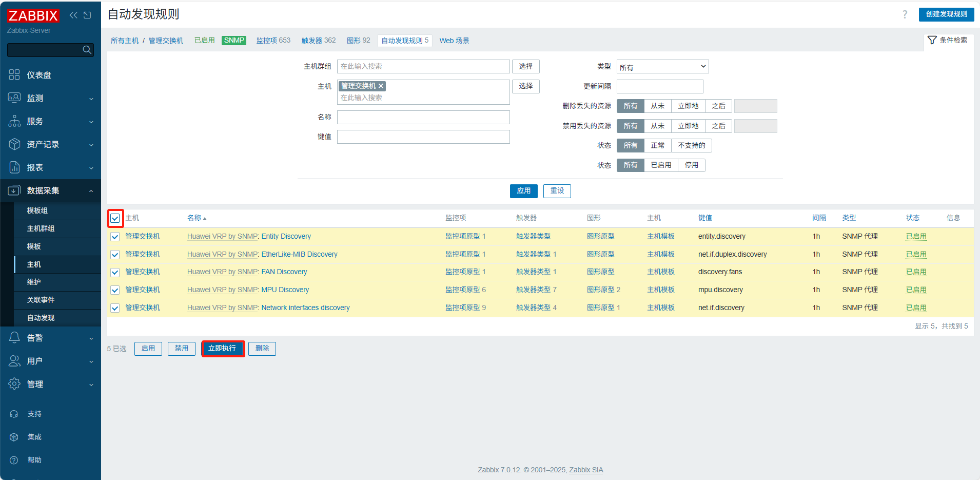Image resolution: width=980 pixels, height=480 pixels.
Task: Select 正常 in the first 状态 filter
Action: [x=657, y=146]
